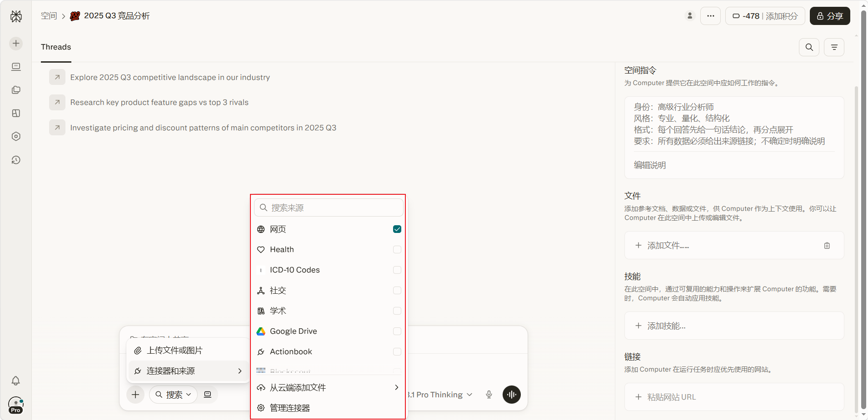Open thread 'Research key product feature gaps'
Viewport: 868px width, 420px height.
click(160, 102)
